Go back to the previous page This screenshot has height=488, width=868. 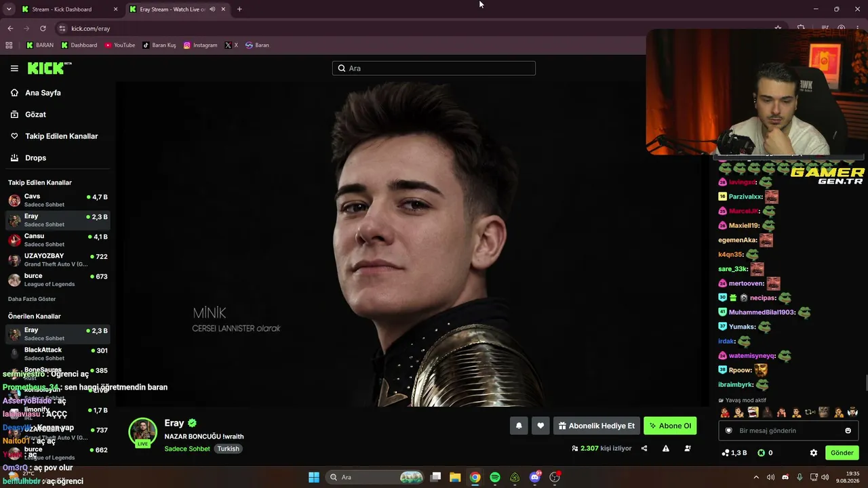[x=10, y=28]
